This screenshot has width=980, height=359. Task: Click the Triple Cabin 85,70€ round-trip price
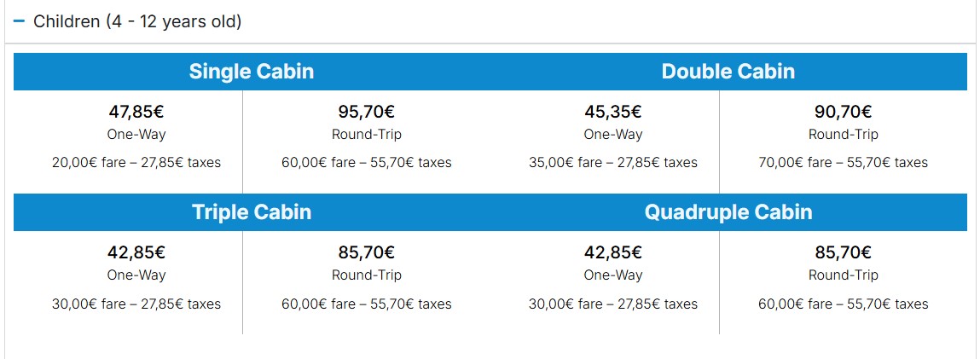coord(366,253)
